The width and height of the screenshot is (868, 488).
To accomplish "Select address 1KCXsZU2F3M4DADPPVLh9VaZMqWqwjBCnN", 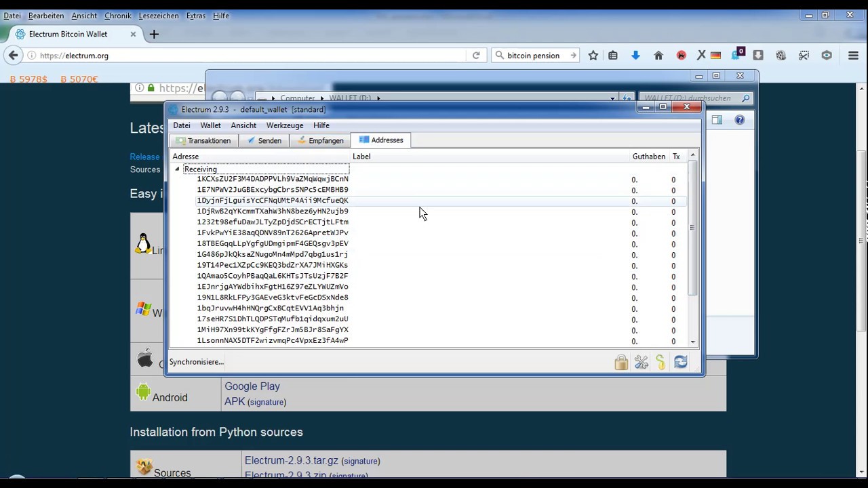I will click(x=273, y=179).
